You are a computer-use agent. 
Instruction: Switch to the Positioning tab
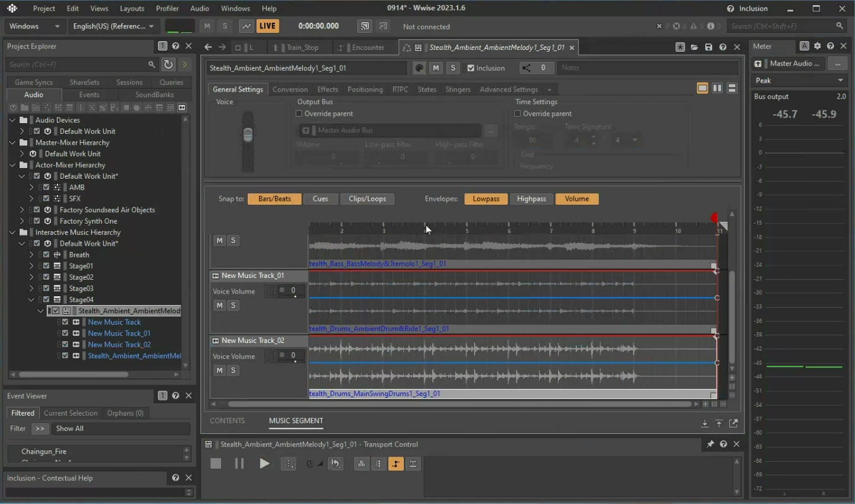click(x=365, y=90)
